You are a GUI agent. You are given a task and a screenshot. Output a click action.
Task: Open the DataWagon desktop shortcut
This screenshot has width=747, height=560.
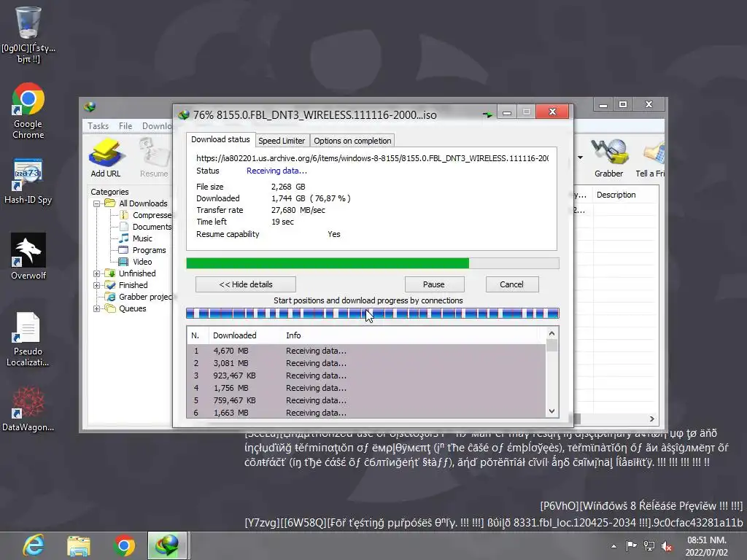[28, 409]
